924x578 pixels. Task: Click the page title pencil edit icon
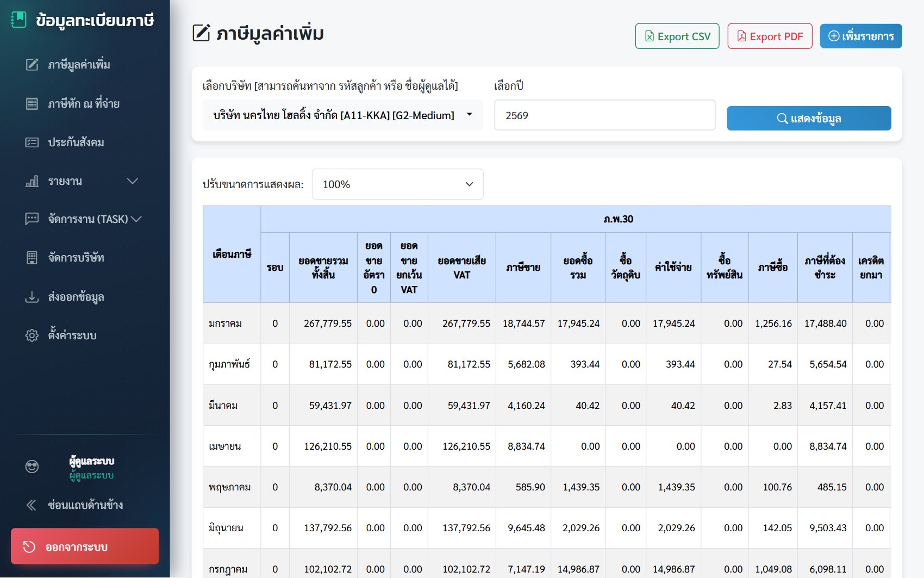[x=201, y=33]
